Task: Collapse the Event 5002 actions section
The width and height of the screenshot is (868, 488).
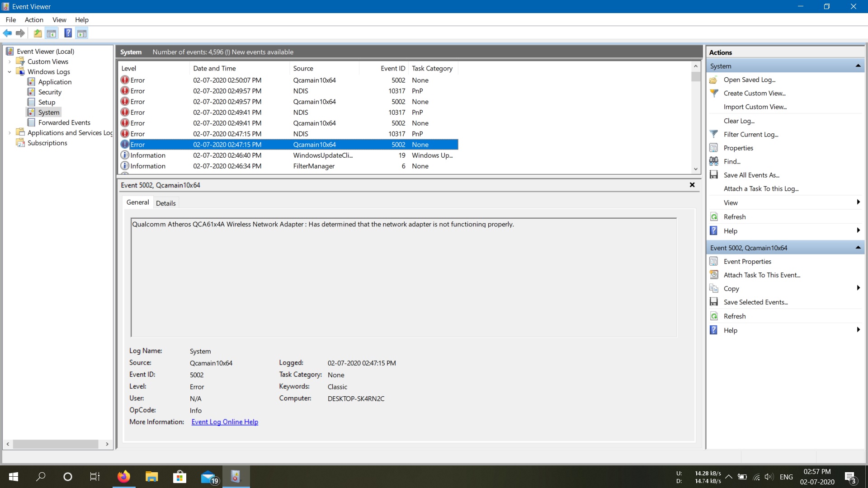Action: (x=858, y=248)
